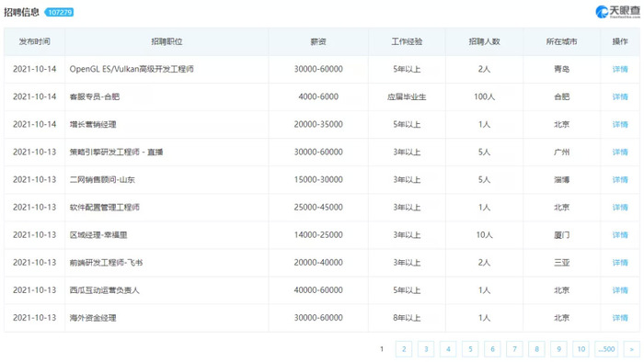
Task: Click the 薪资 column header
Action: point(318,41)
